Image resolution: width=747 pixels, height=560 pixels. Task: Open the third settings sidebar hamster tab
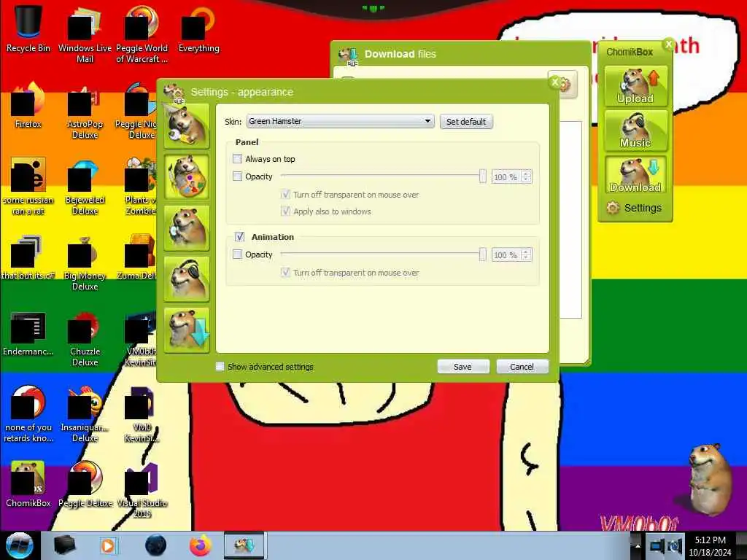point(186,227)
